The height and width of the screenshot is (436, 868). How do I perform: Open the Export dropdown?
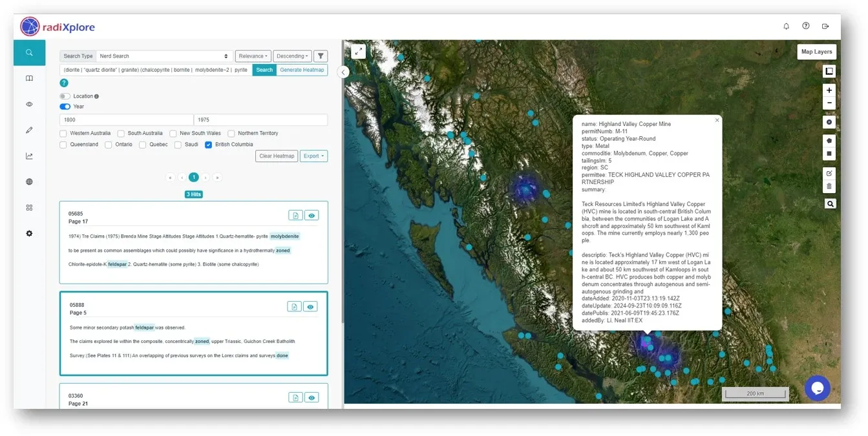(x=313, y=156)
